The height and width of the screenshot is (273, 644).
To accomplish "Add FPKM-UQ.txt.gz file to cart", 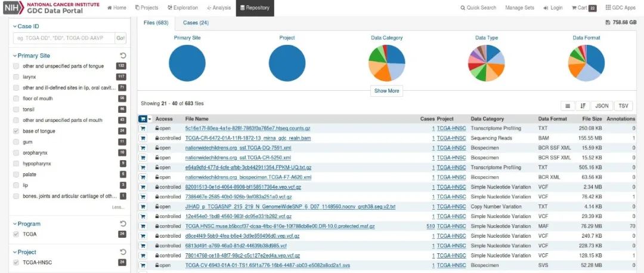I will (143, 168).
